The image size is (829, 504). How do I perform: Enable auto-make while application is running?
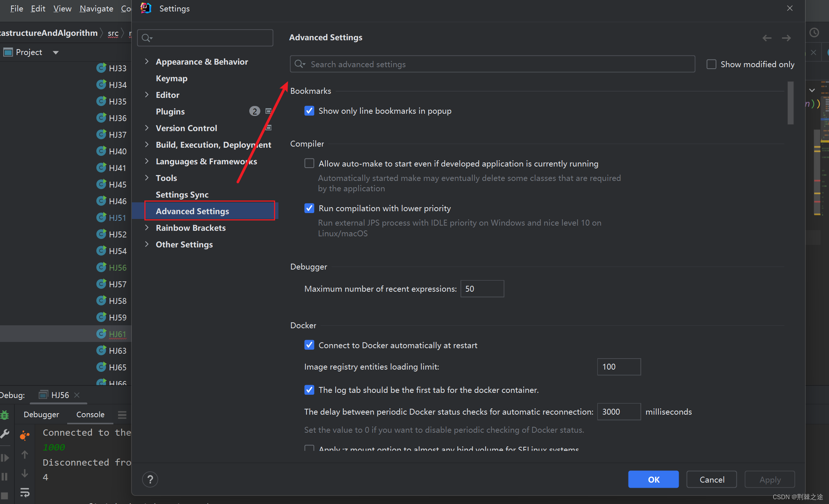point(309,164)
